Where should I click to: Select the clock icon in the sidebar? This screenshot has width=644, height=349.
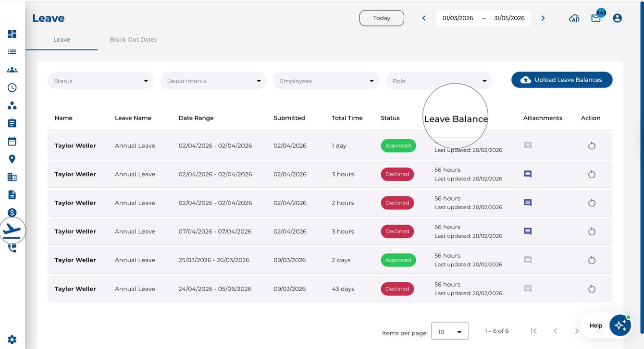(x=12, y=88)
